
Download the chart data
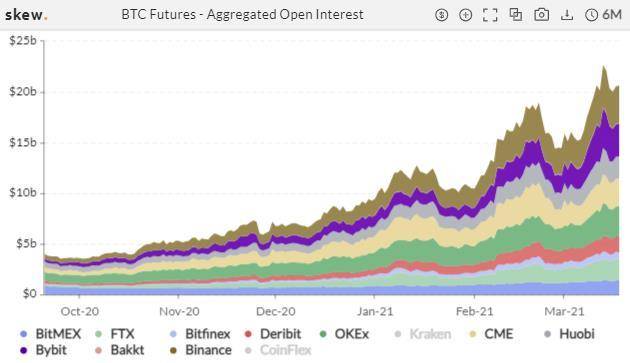pos(567,15)
